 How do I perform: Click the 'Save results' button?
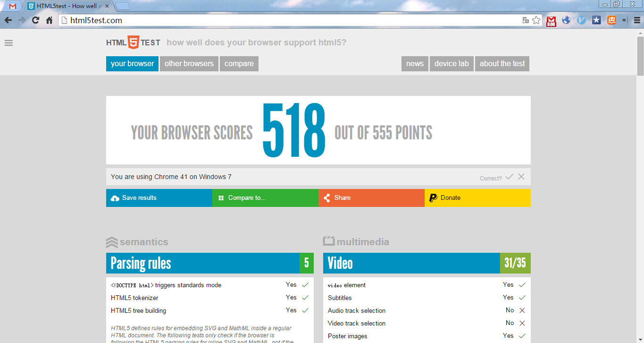159,198
